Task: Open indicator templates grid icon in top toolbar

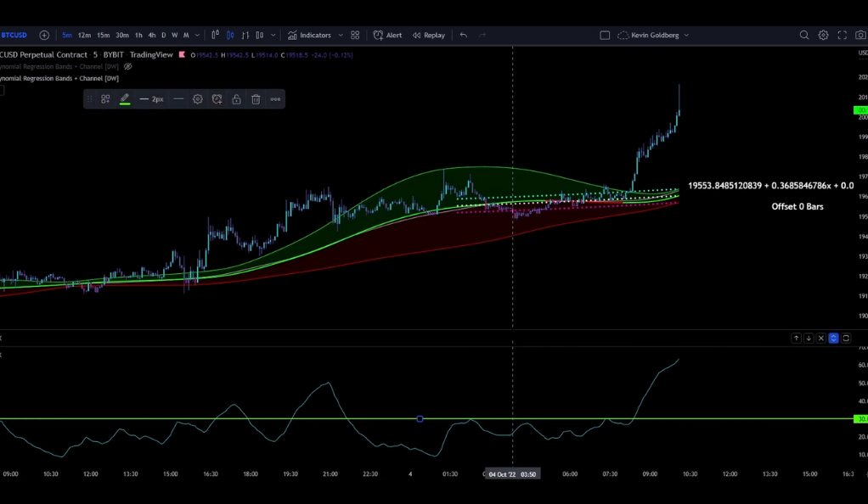Action: (355, 35)
